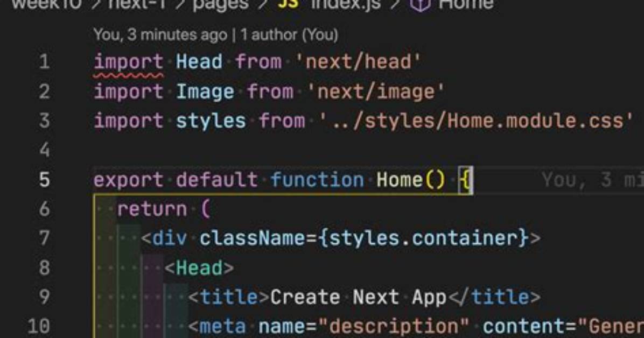
Task: Click the '<Head>' tag on line 8
Action: coord(199,268)
